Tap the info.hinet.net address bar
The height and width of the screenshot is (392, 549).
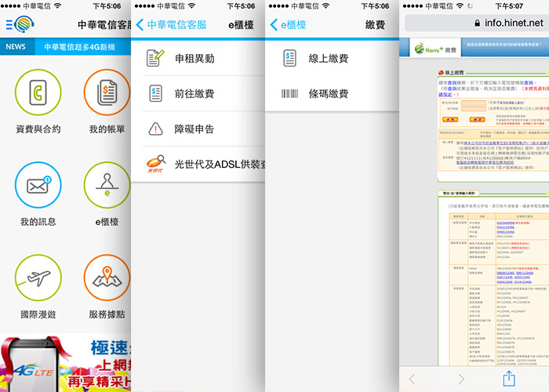tap(477, 23)
